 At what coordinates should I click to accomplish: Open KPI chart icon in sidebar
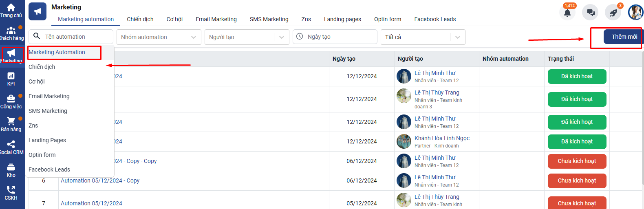coord(11,76)
